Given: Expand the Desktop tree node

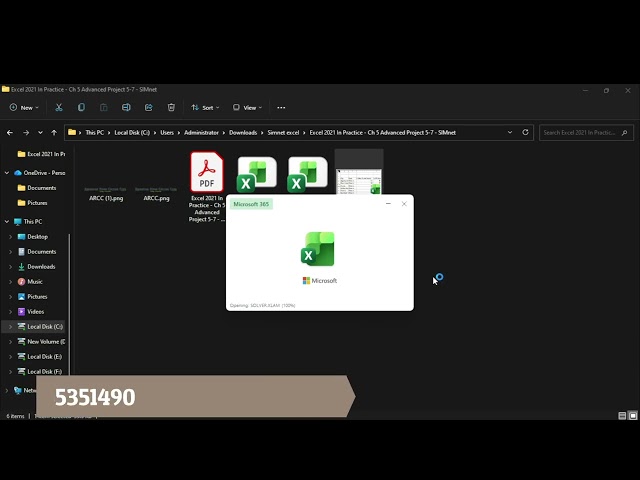Looking at the screenshot, I should 10,237.
